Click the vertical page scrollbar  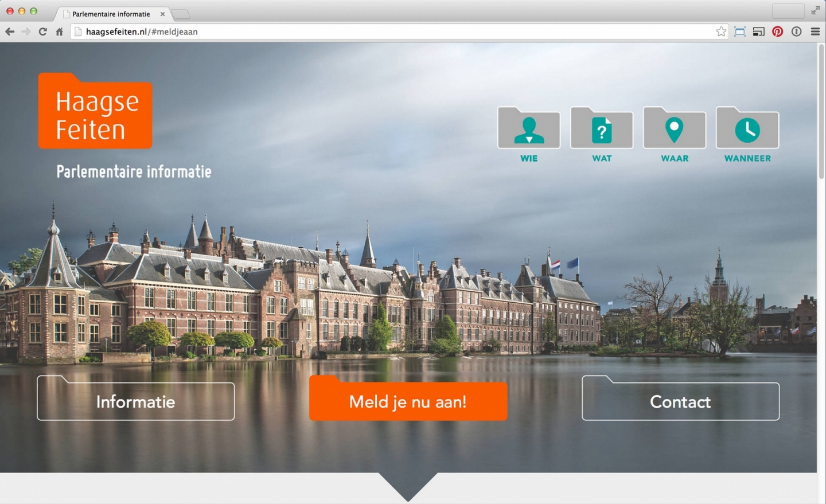pos(821,115)
